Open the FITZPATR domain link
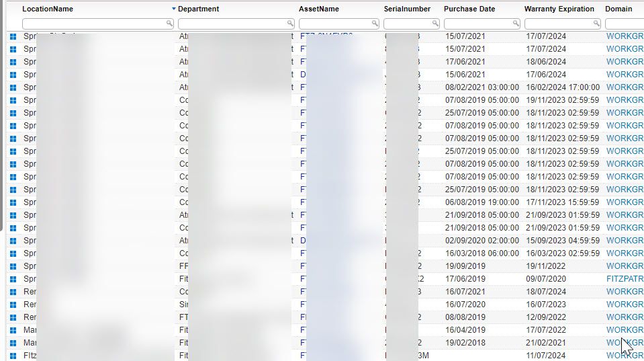 (x=625, y=279)
